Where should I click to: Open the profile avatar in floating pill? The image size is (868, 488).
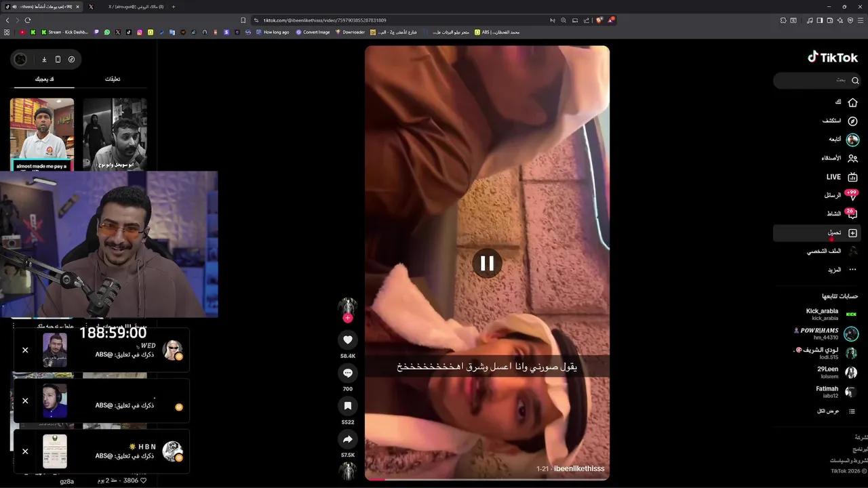(21, 60)
